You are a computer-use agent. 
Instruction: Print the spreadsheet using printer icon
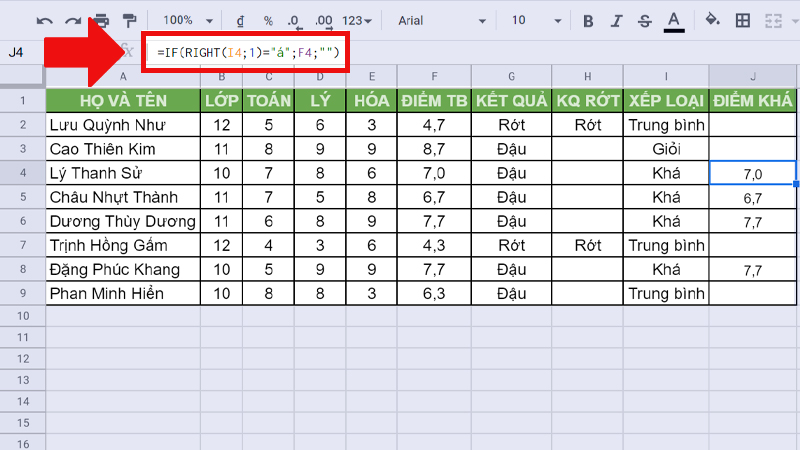[101, 20]
